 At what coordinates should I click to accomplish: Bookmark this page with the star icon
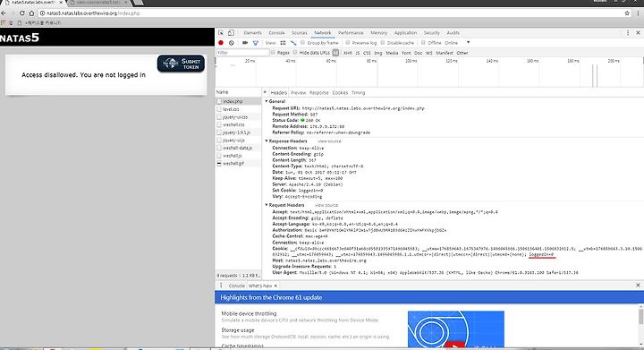[x=627, y=13]
